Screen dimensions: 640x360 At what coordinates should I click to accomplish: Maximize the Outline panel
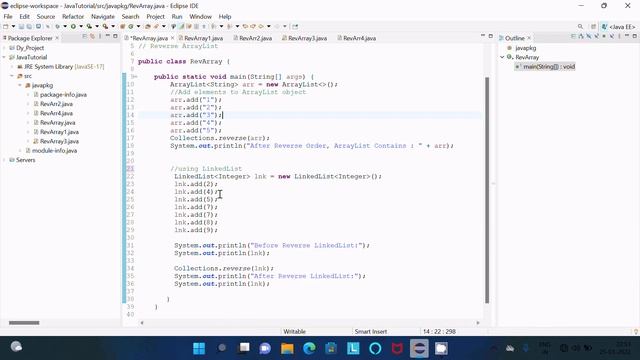pos(635,36)
